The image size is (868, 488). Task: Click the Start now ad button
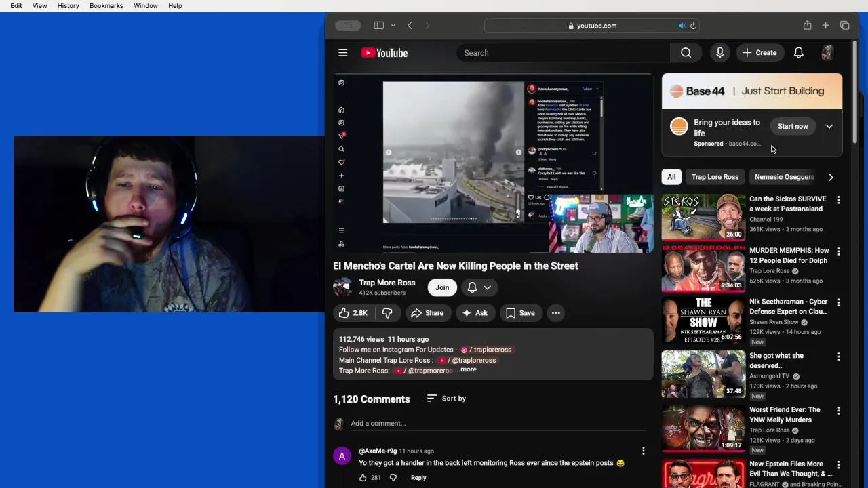pos(793,126)
